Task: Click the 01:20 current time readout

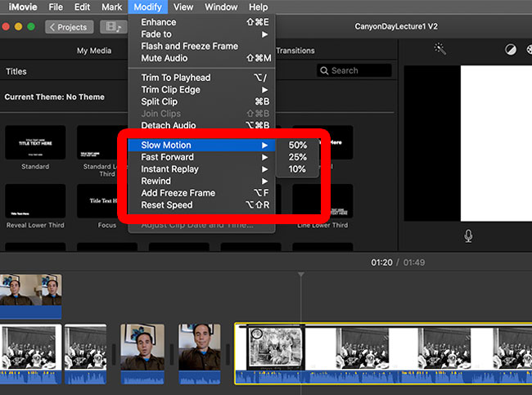Action: [381, 263]
